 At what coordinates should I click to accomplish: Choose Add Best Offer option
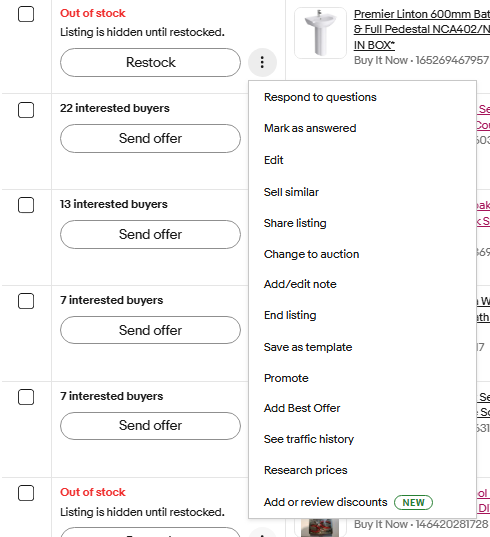302,408
